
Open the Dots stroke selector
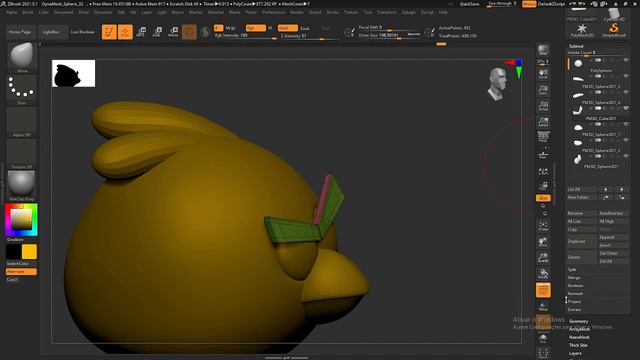point(21,89)
